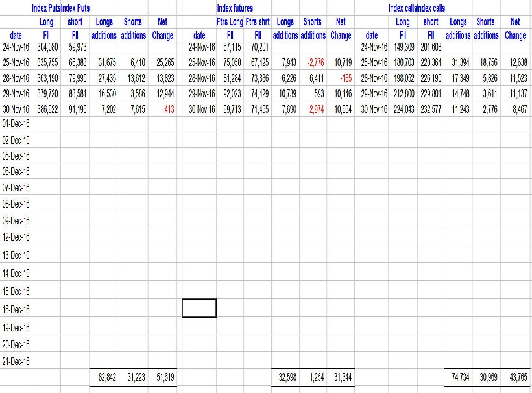Select the 43,765 calls Net Change total
The image size is (532, 393).
516,376
